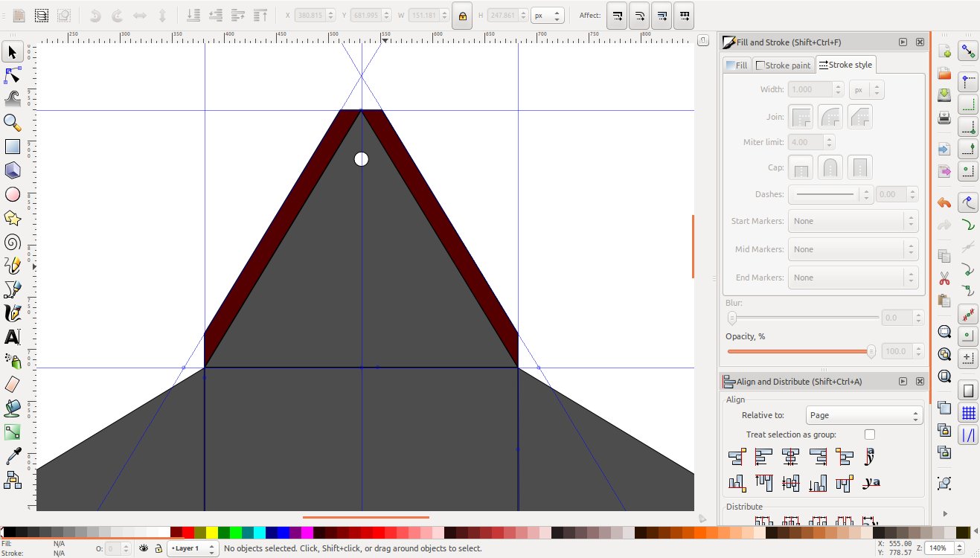
Task: Click the canvas vertical scrollbar
Action: [x=693, y=246]
